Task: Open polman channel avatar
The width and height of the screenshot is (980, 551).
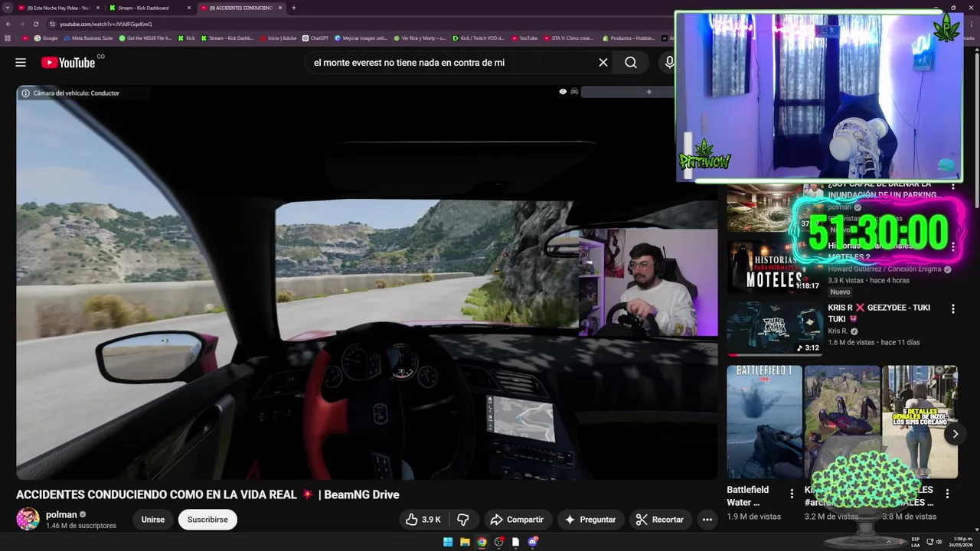Action: coord(28,520)
